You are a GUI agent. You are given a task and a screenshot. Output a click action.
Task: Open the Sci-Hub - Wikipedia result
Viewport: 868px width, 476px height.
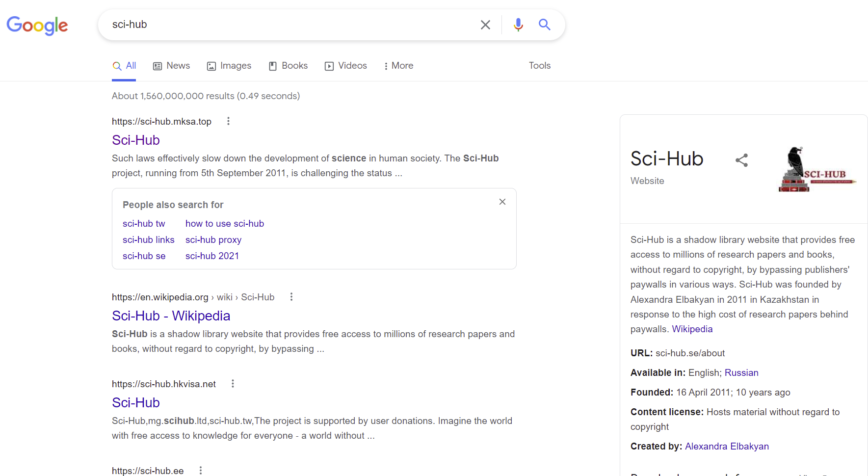tap(171, 316)
